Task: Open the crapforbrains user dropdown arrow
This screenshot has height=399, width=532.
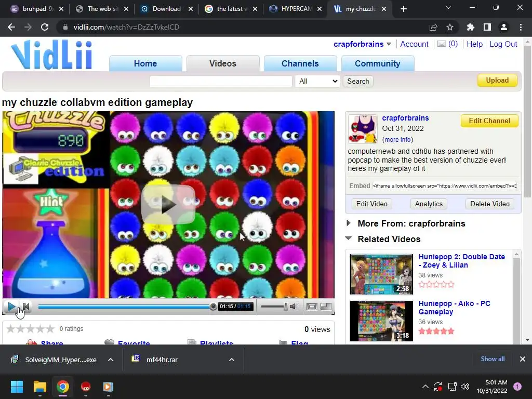Action: (x=389, y=44)
